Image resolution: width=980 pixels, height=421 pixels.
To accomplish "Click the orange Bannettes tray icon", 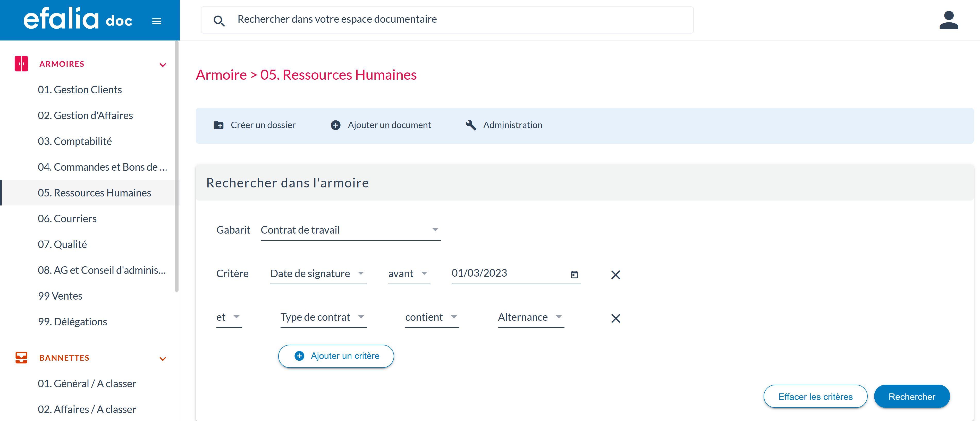I will [x=21, y=357].
